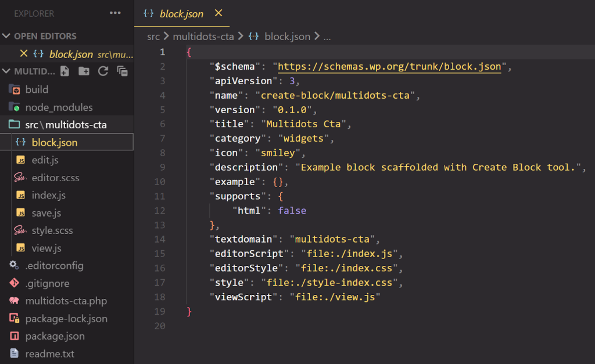This screenshot has height=364, width=595.
Task: Open edit.js file
Action: point(45,160)
